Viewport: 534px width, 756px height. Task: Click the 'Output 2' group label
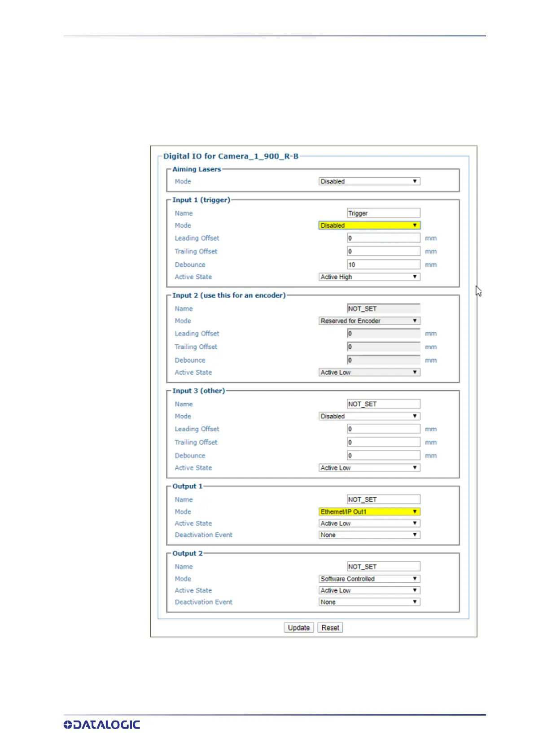188,554
